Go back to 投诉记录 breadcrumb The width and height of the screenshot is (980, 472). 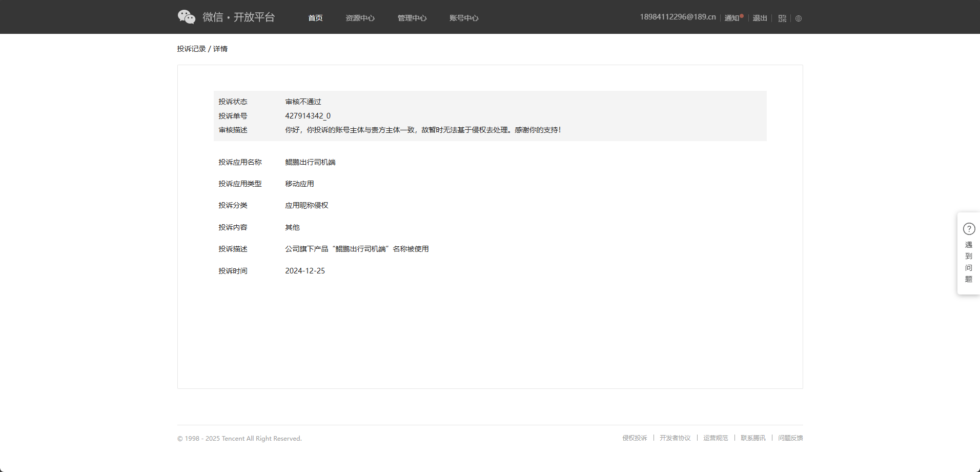191,49
